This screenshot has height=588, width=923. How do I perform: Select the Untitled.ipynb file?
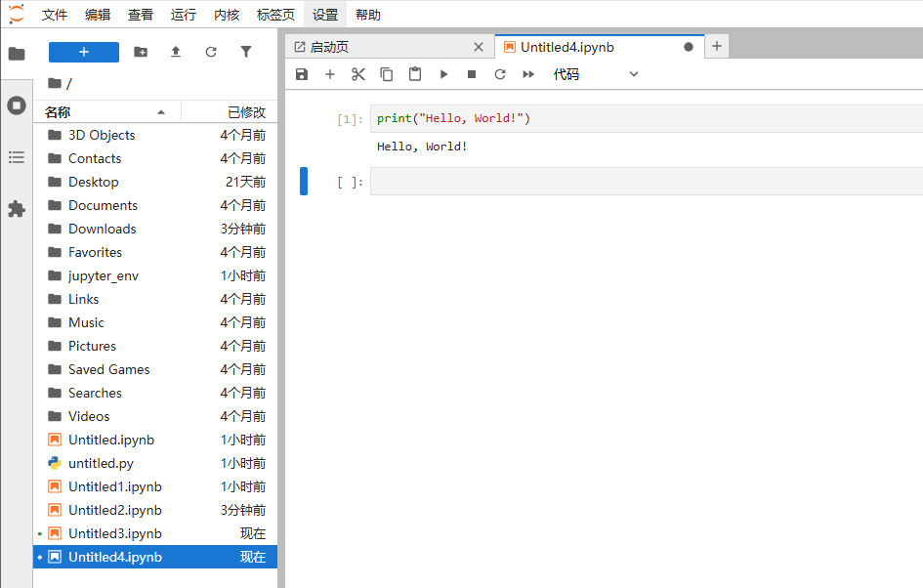pyautogui.click(x=155, y=440)
